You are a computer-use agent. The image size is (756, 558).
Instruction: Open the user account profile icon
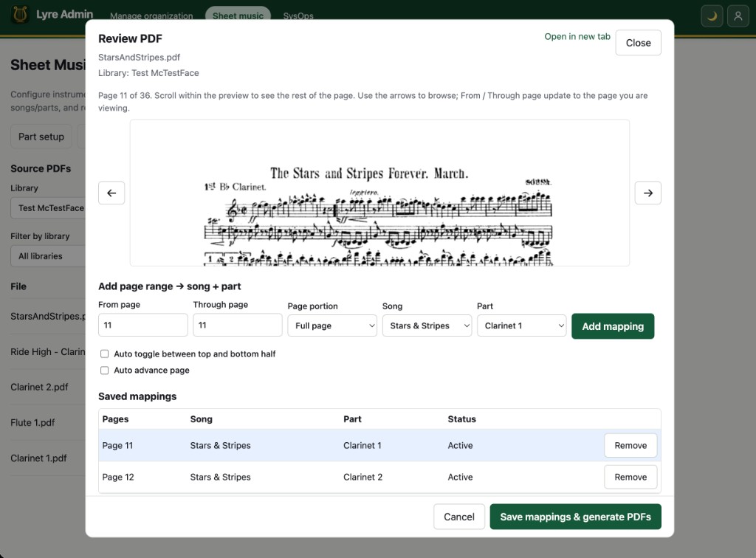click(x=738, y=16)
